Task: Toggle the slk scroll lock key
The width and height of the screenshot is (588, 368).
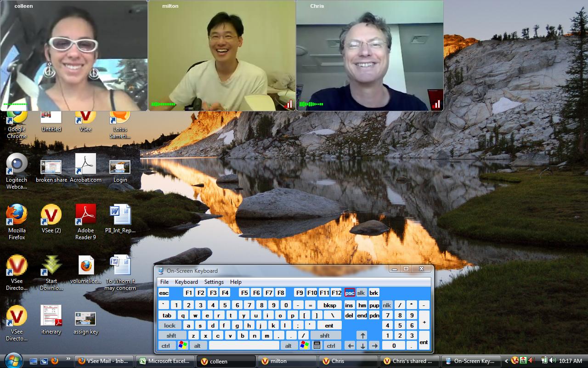Action: pyautogui.click(x=362, y=293)
